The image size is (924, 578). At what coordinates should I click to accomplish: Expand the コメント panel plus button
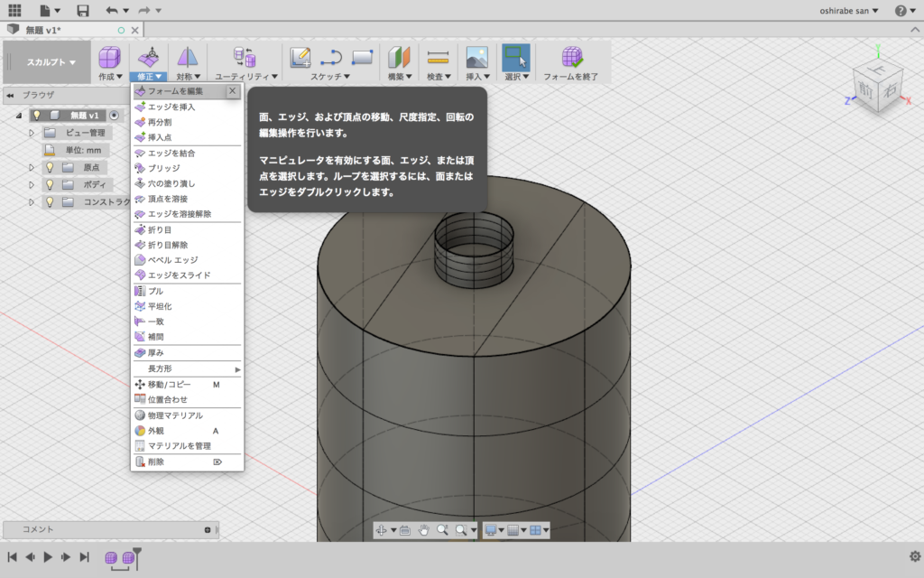click(208, 529)
